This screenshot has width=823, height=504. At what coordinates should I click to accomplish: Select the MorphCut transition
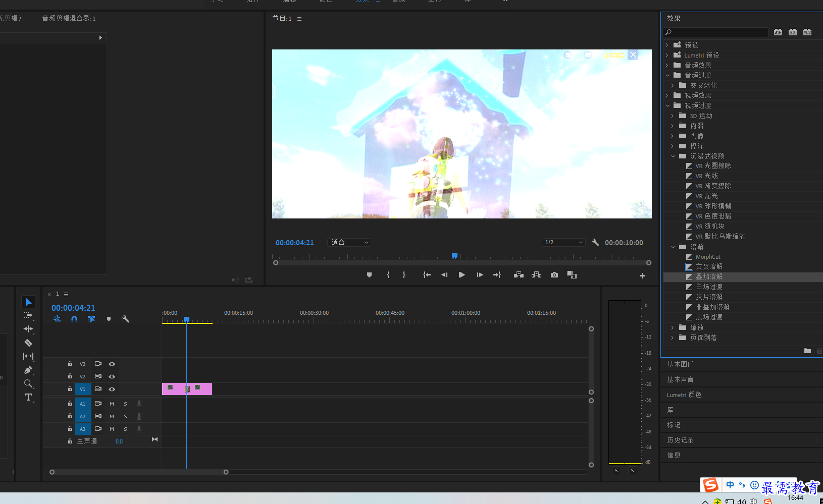pyautogui.click(x=708, y=257)
